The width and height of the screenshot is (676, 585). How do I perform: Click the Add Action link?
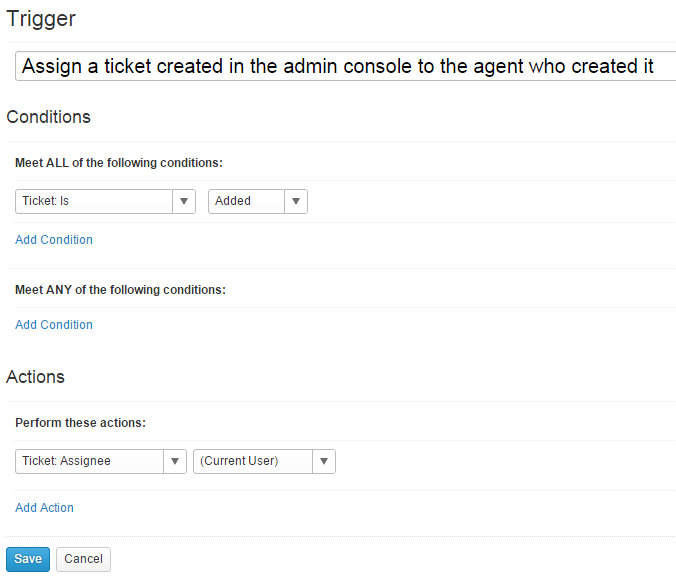(45, 508)
